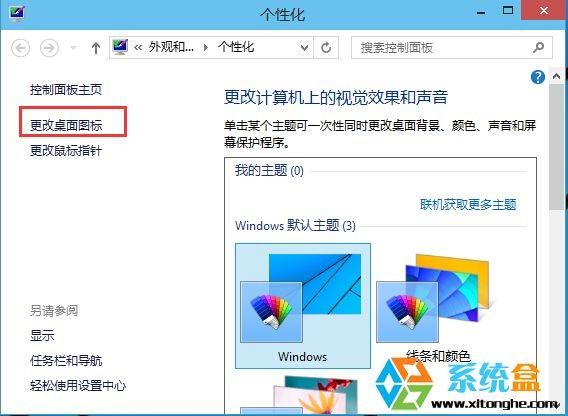Refresh the Personalization page

(326, 47)
